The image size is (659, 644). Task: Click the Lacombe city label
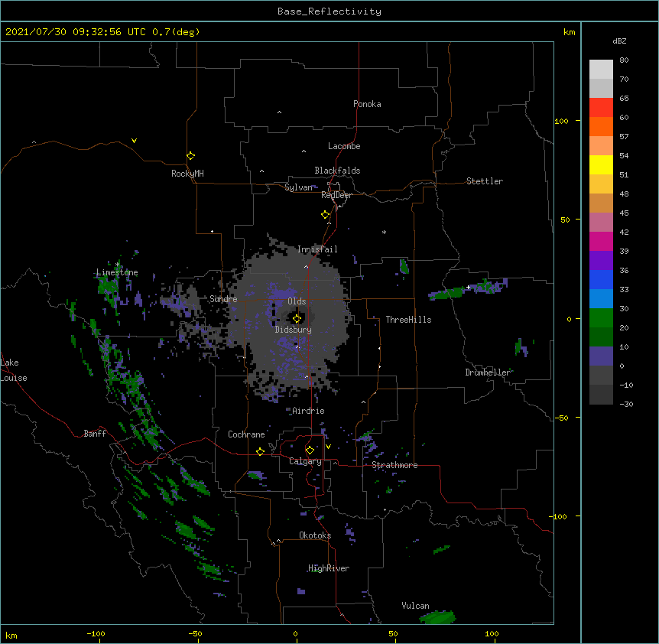point(344,146)
